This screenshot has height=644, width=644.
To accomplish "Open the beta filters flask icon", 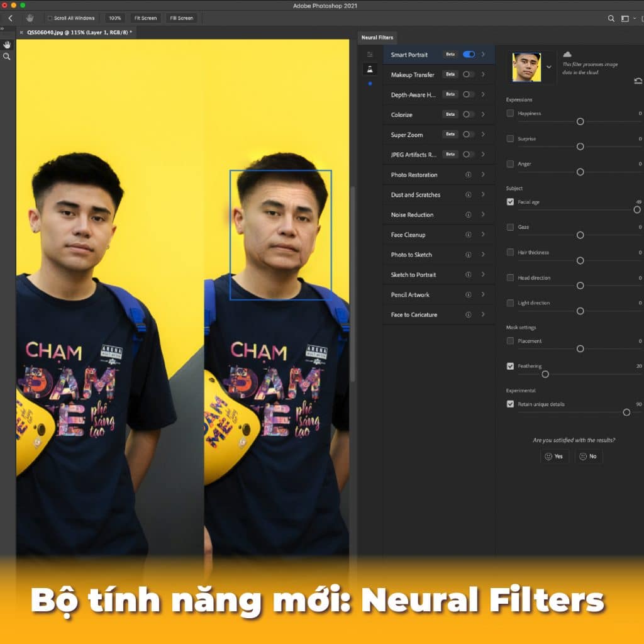I will 370,69.
